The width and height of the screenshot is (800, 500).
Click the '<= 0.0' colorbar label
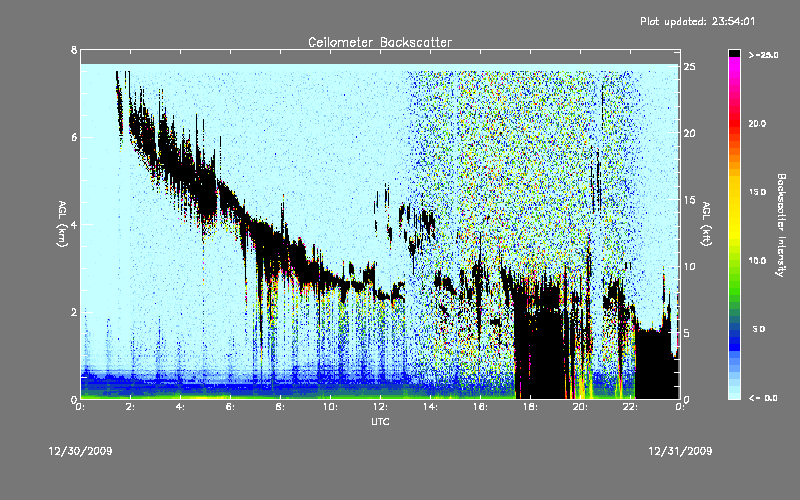(763, 398)
